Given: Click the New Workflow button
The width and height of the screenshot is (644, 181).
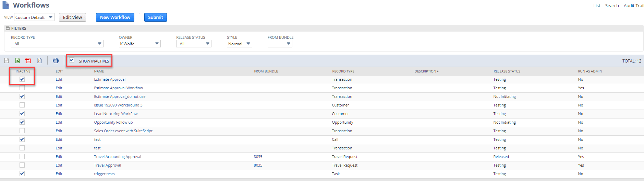Looking at the screenshot, I should pyautogui.click(x=115, y=17).
